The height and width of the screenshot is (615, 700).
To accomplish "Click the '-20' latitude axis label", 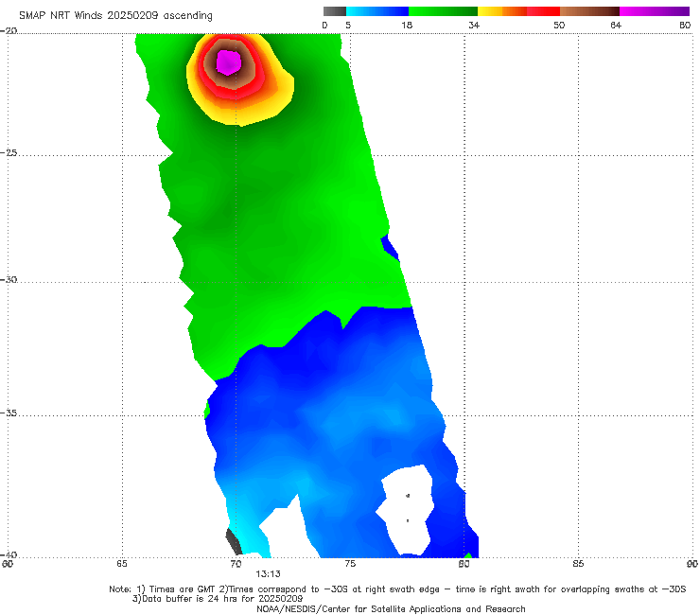I will coord(9,31).
